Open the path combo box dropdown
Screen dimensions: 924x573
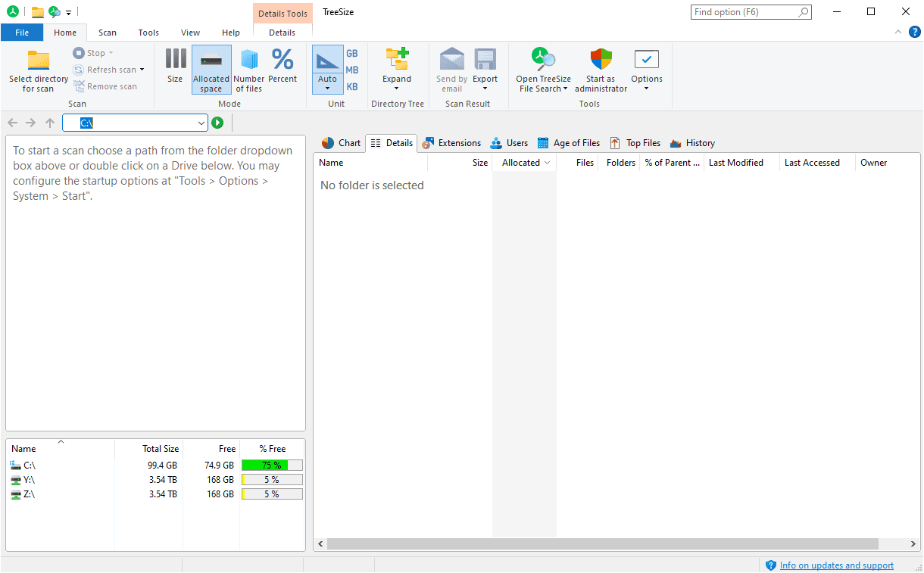pyautogui.click(x=201, y=123)
